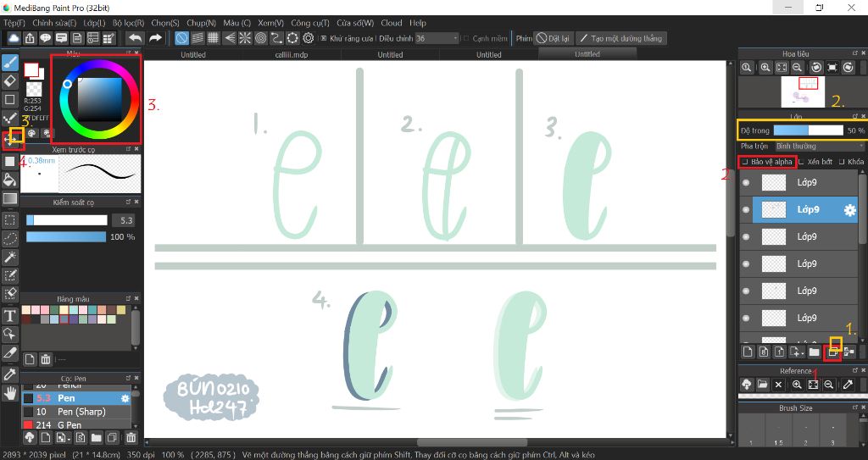Viewport: 868px width, 460px height.
Task: Add new layer folder icon
Action: click(x=814, y=352)
